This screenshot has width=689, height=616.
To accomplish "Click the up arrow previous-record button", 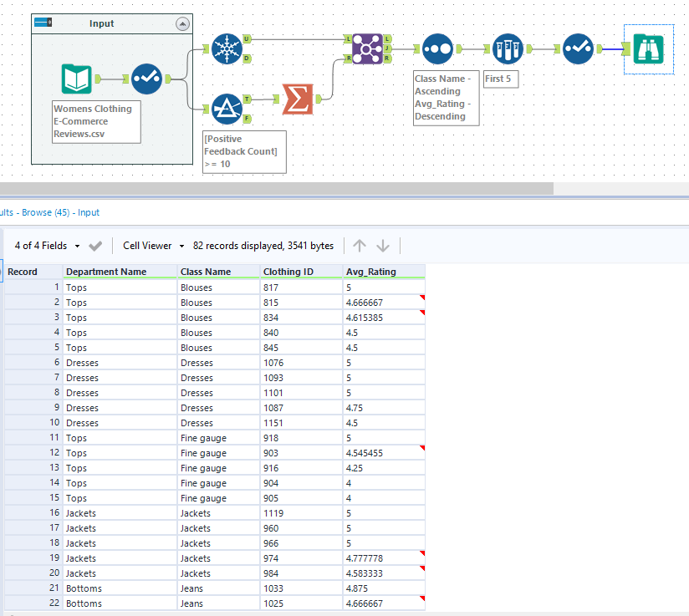I will click(x=360, y=246).
